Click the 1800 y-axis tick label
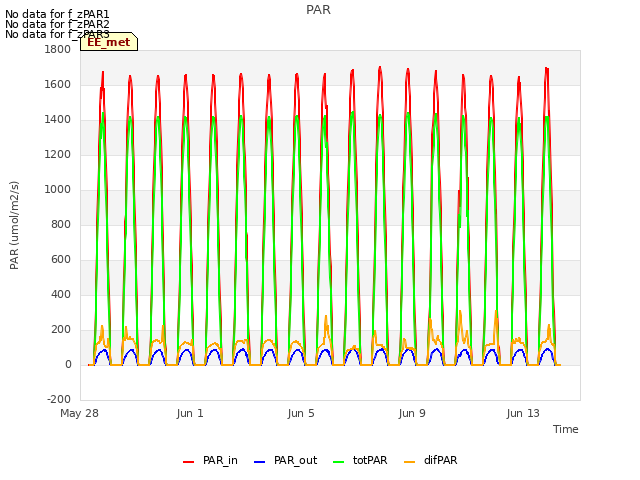This screenshot has height=480, width=640. 58,49
